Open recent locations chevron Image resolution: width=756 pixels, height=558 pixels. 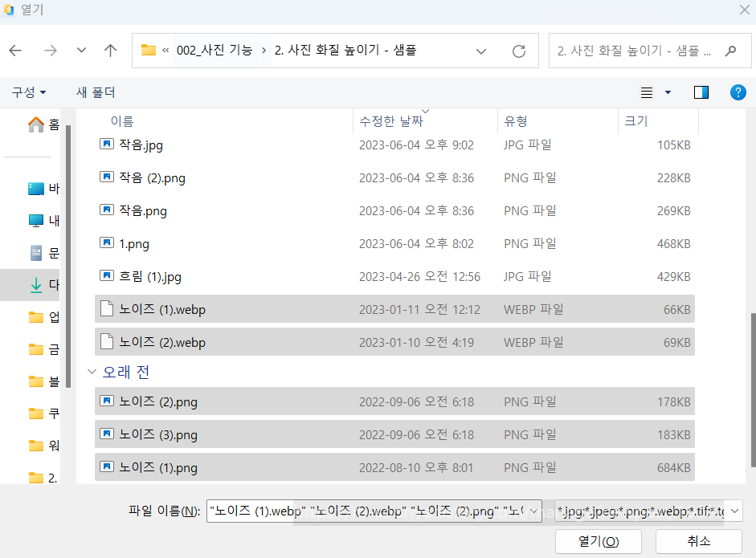coord(81,50)
